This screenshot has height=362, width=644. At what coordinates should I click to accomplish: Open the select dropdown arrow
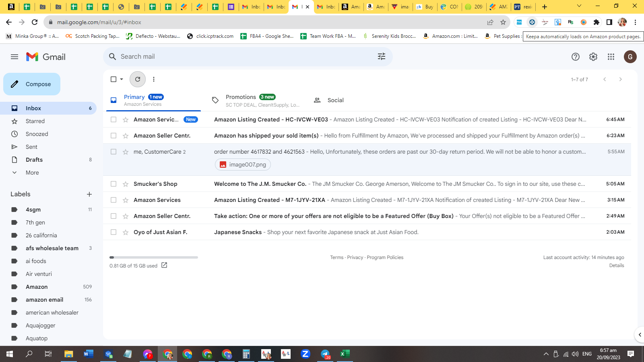(x=122, y=79)
